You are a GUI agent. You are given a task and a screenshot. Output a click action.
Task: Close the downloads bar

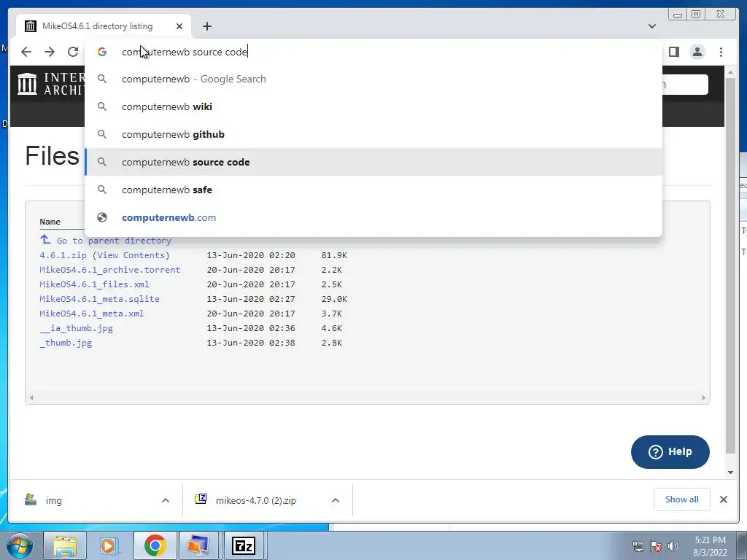[x=723, y=499]
